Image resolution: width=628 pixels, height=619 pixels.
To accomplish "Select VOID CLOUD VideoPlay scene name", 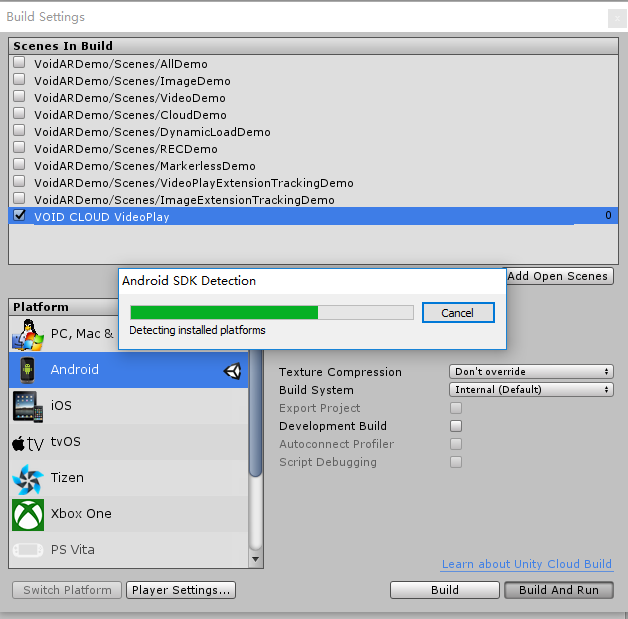I will pyautogui.click(x=102, y=217).
